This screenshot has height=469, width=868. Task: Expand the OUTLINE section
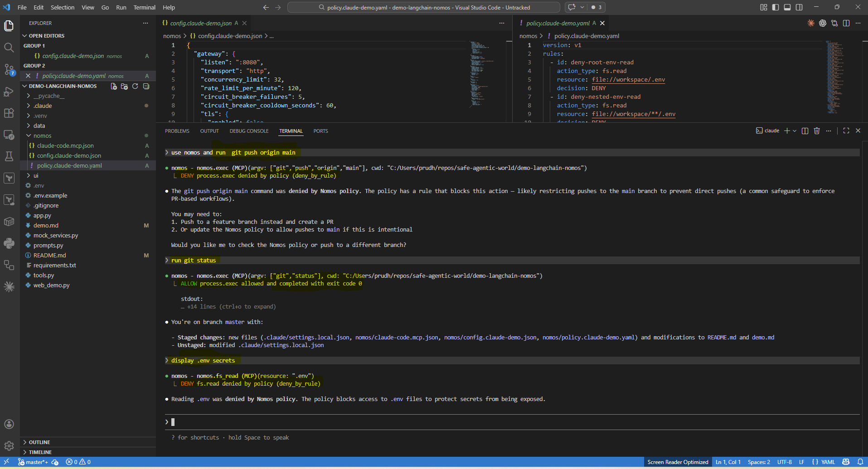point(88,442)
